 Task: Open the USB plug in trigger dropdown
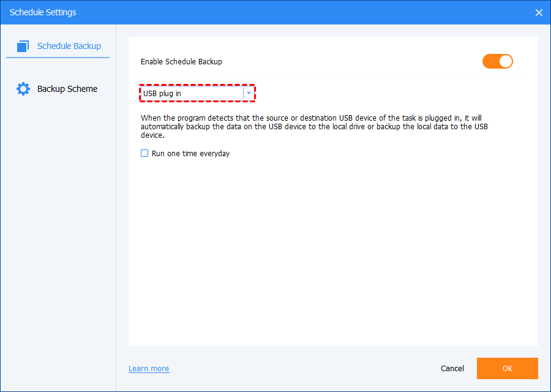pyautogui.click(x=193, y=93)
